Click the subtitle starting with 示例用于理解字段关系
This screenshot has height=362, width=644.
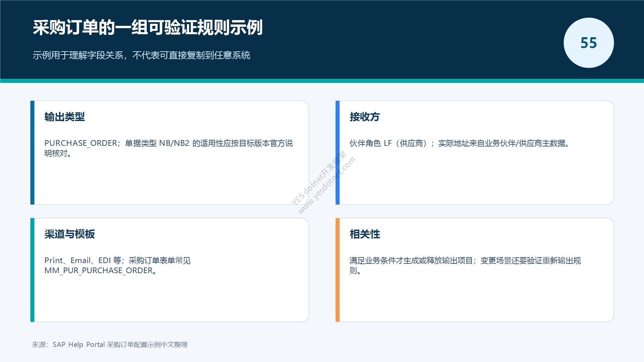(141, 55)
